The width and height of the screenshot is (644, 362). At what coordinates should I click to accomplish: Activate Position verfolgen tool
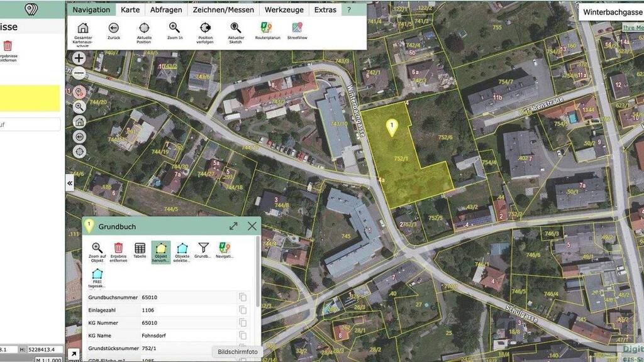click(205, 28)
